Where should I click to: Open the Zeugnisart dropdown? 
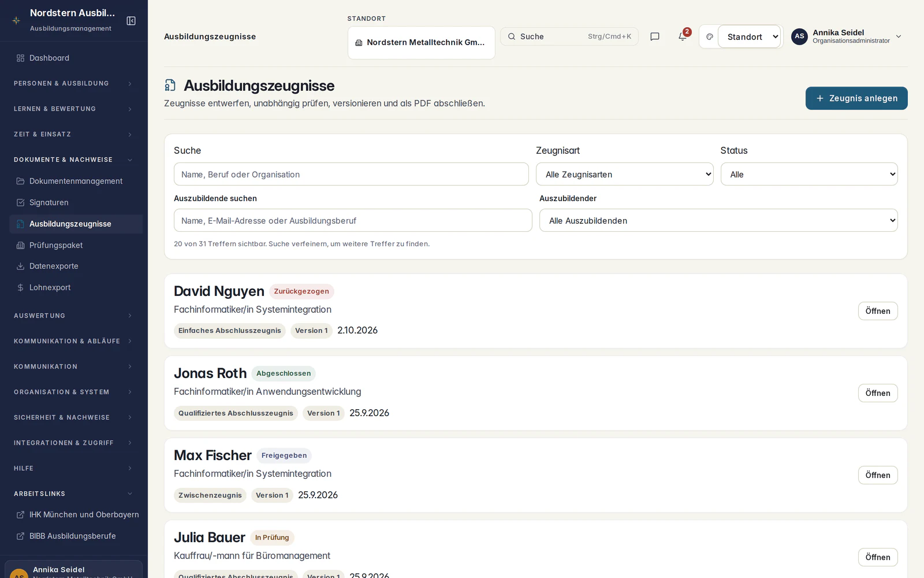[624, 174]
